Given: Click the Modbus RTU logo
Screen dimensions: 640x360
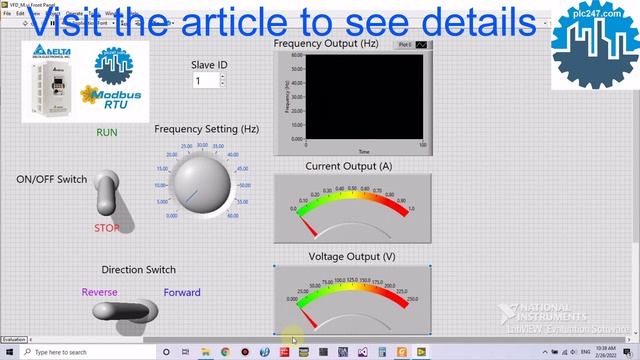Looking at the screenshot, I should click(x=111, y=97).
